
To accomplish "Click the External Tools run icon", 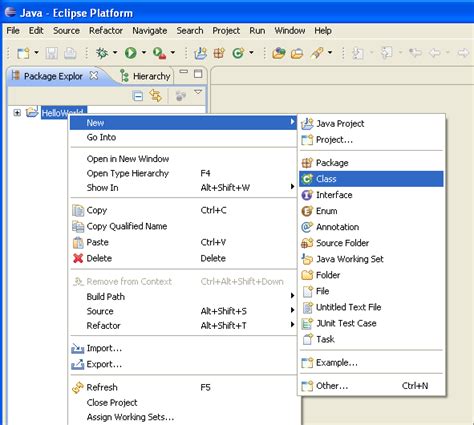I will [x=159, y=53].
